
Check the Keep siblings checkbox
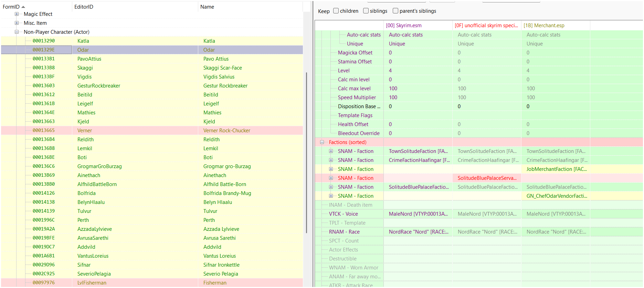tap(366, 11)
